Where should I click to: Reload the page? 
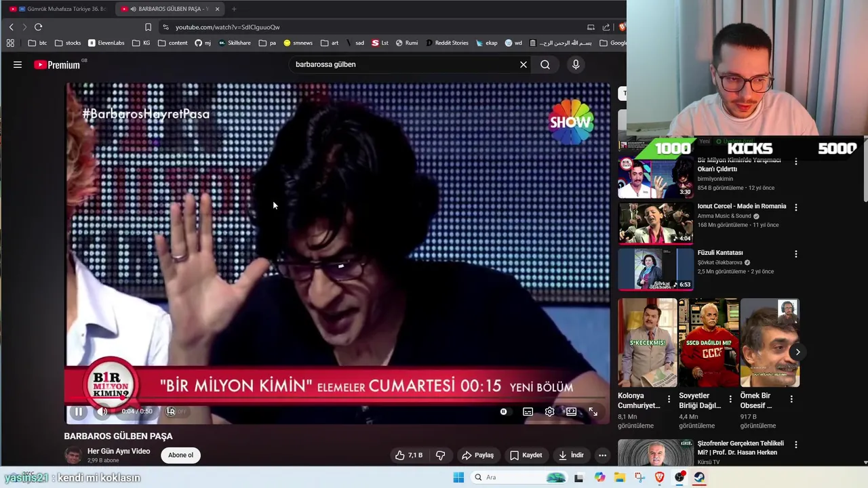[38, 27]
